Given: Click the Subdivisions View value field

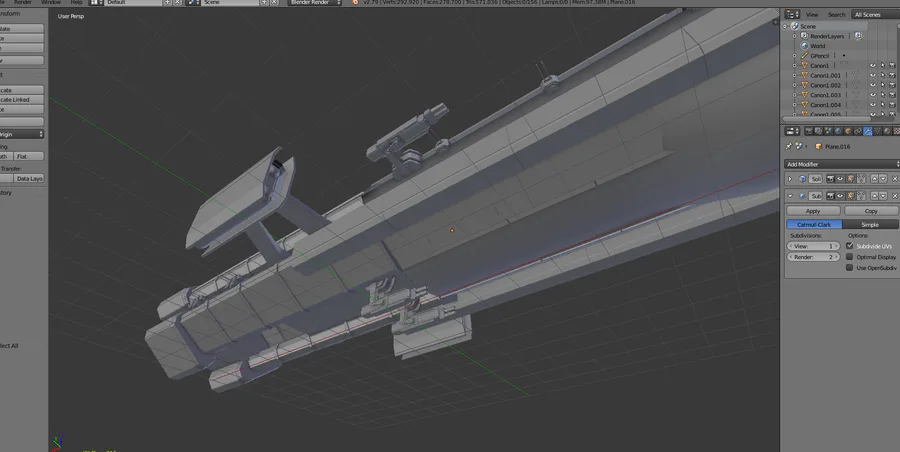Looking at the screenshot, I should (813, 246).
